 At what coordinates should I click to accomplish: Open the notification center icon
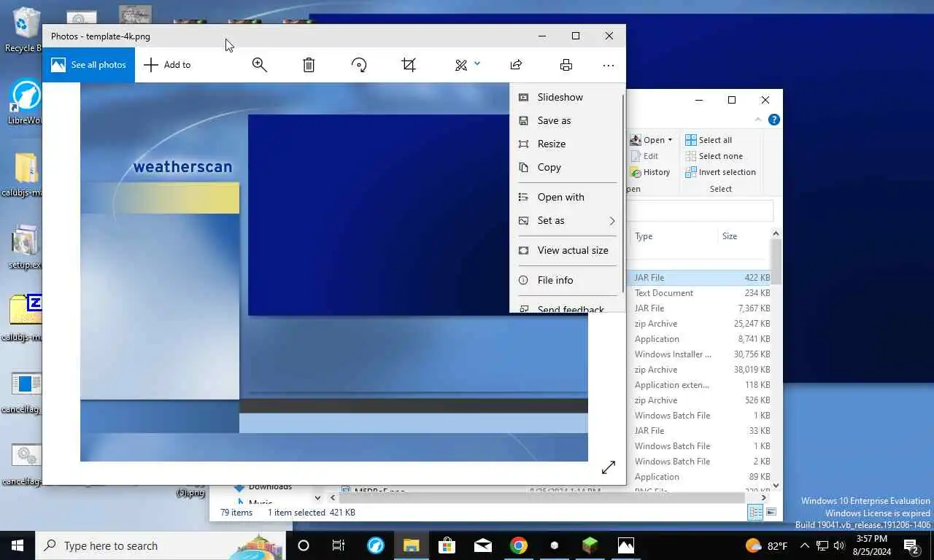(911, 545)
